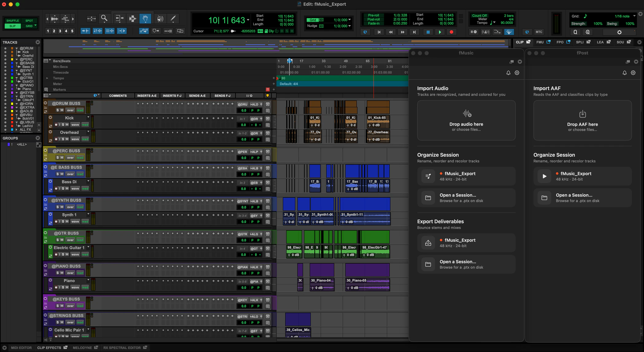
Task: Toggle the MTC button
Action: pos(539,32)
